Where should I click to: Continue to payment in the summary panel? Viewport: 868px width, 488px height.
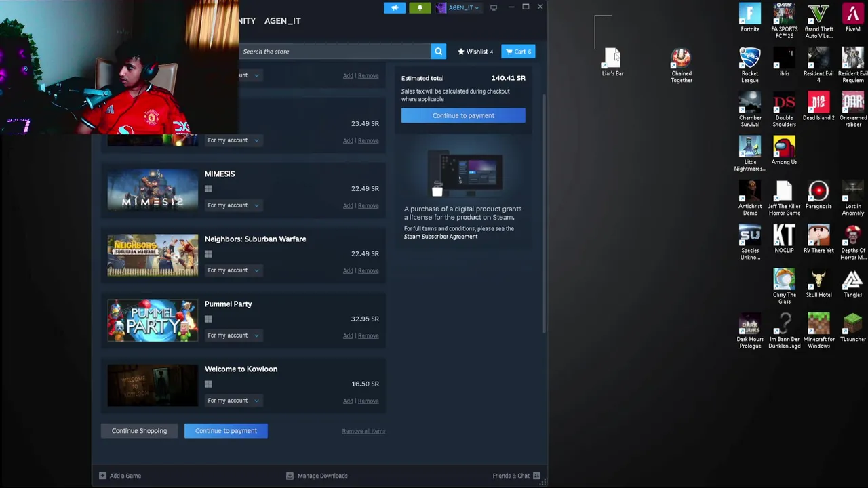point(463,115)
